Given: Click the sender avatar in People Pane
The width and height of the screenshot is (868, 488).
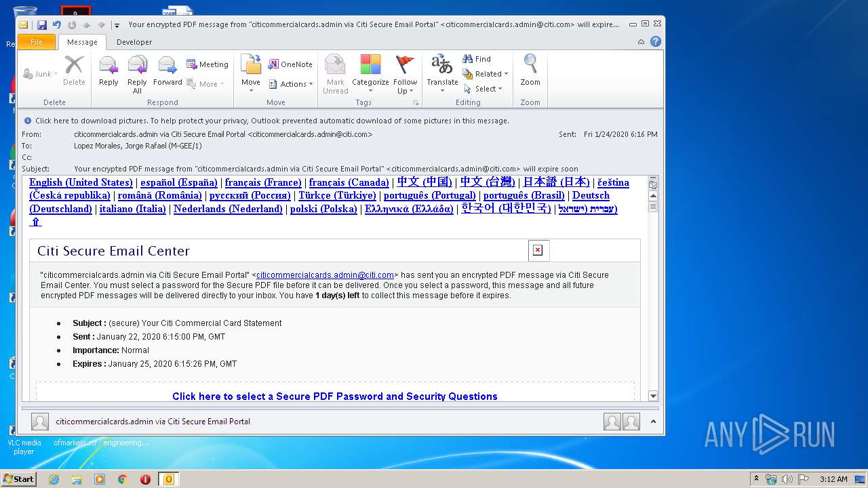Looking at the screenshot, I should point(40,422).
